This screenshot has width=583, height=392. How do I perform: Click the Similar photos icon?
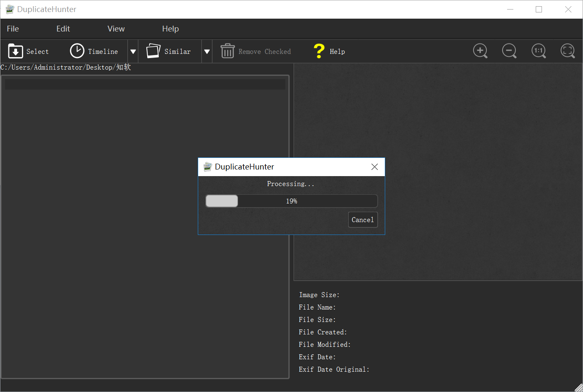153,51
